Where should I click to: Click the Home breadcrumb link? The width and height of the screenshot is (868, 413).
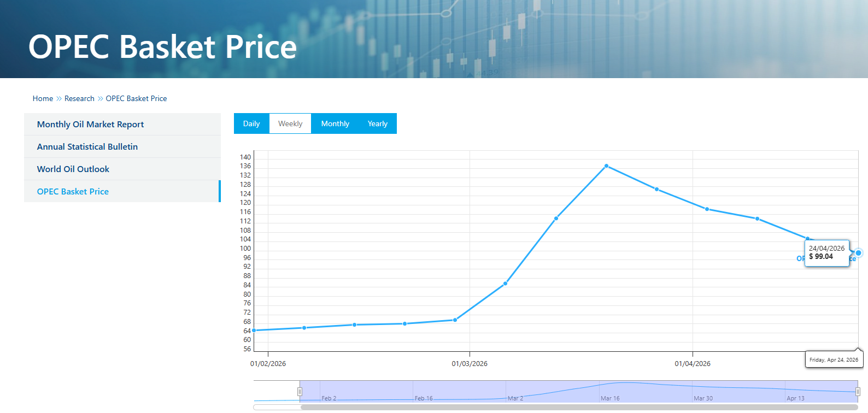pyautogui.click(x=43, y=99)
